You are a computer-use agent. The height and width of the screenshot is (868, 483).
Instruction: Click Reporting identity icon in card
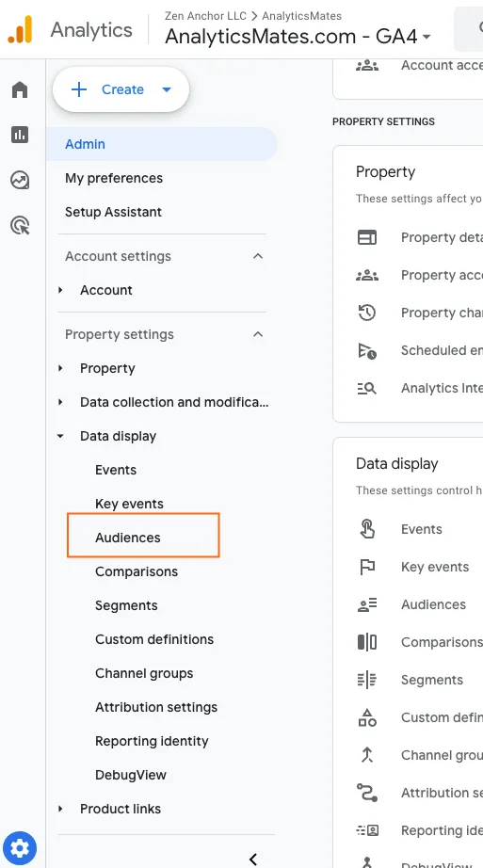pos(366,830)
